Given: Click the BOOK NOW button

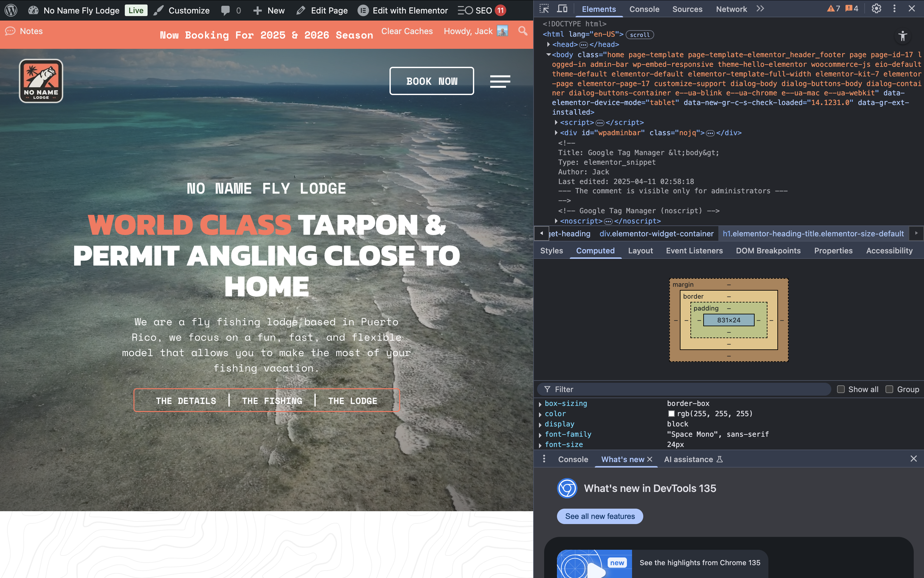Looking at the screenshot, I should tap(432, 81).
